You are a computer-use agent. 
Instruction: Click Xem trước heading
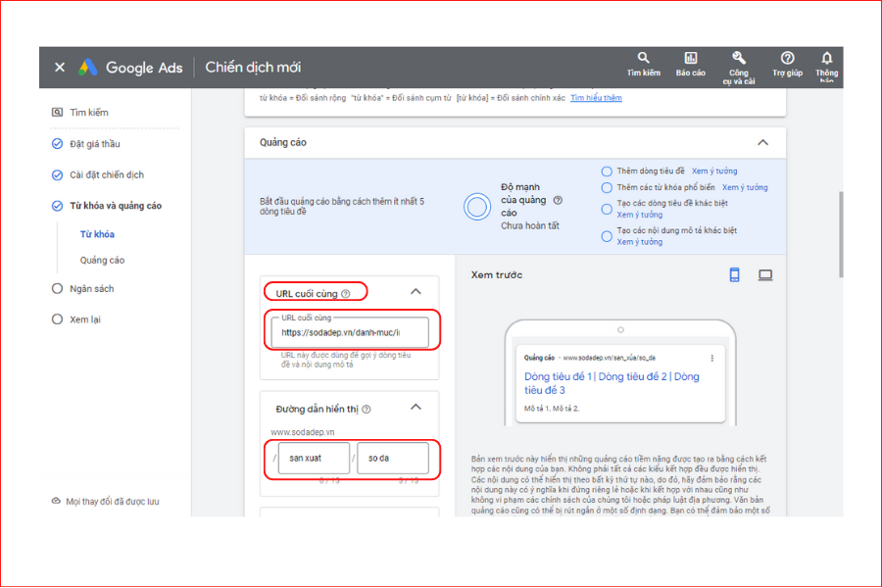(x=496, y=275)
